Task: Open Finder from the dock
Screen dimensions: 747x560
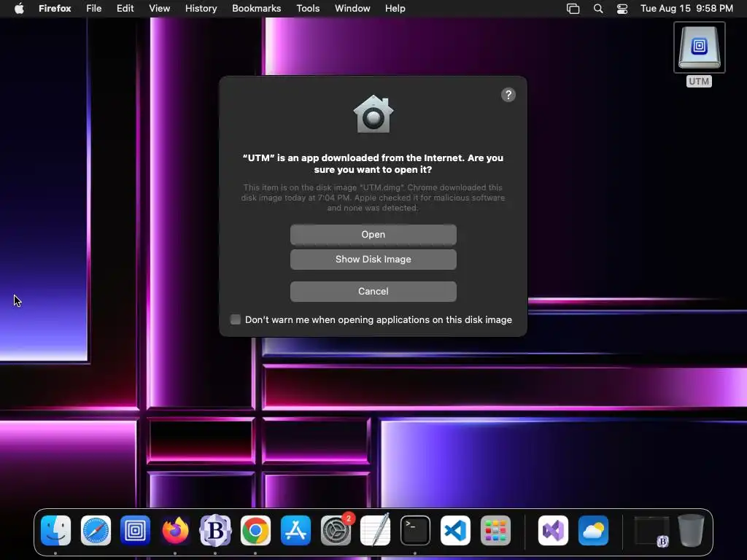Action: (55, 531)
